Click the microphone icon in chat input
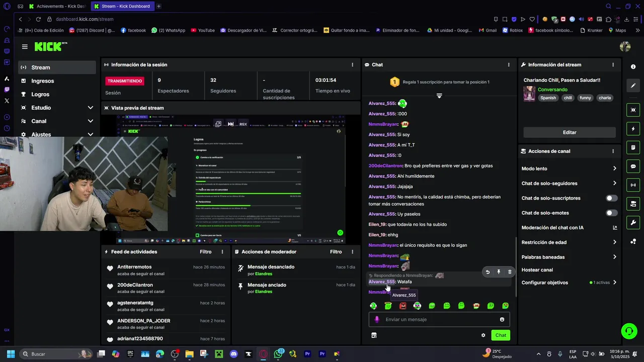The width and height of the screenshot is (644, 362). coord(377,319)
